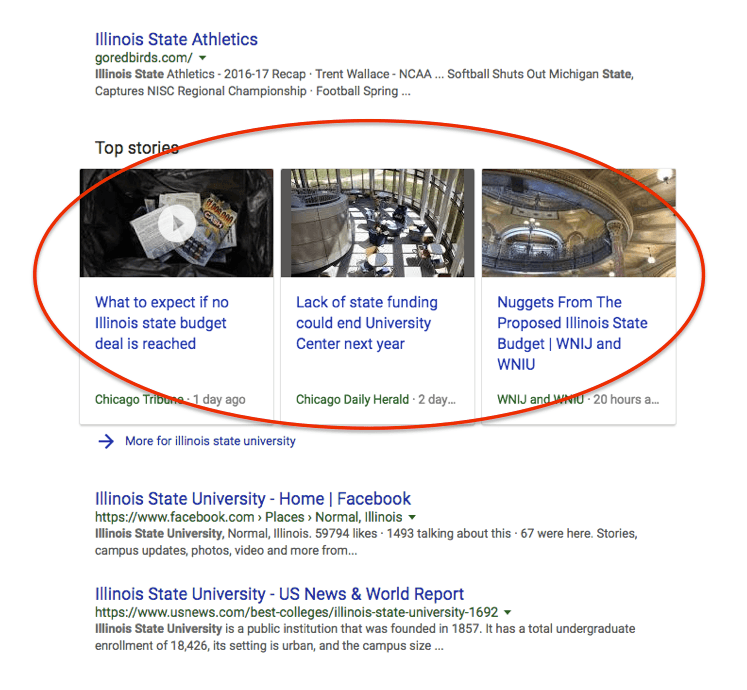Click the Athletics snippet mentioning NISC Regional Championship
747x690 pixels.
pos(364,82)
